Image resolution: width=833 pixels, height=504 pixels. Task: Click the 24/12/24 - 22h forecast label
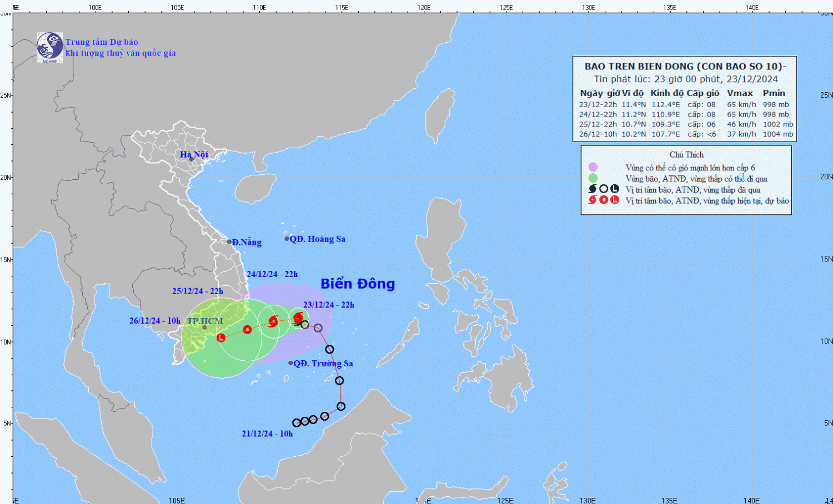click(x=272, y=274)
